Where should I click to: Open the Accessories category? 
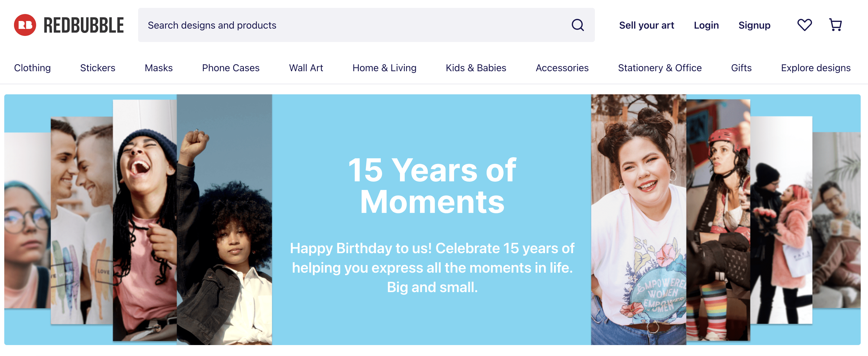pos(562,68)
